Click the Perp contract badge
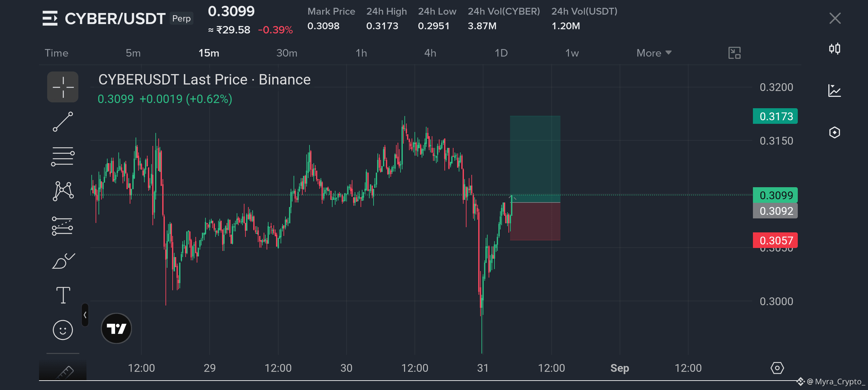Image resolution: width=868 pixels, height=390 pixels. (x=181, y=18)
